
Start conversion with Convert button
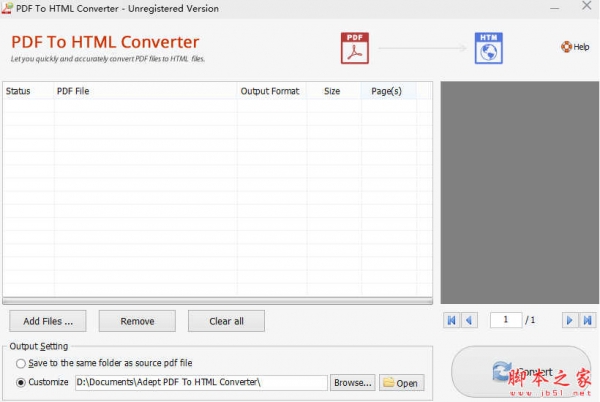pyautogui.click(x=522, y=372)
